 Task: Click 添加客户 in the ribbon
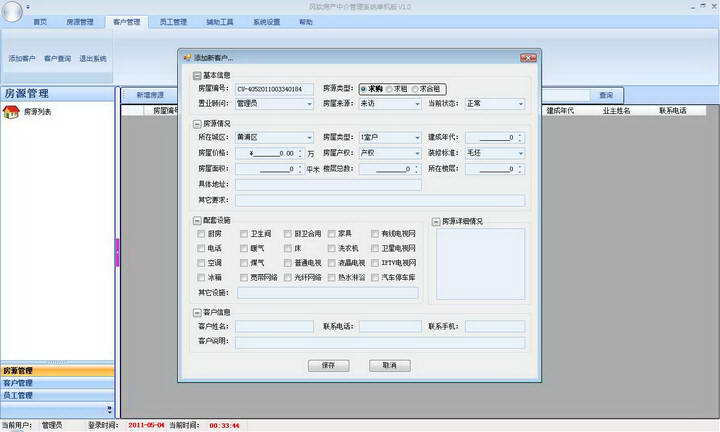click(22, 59)
